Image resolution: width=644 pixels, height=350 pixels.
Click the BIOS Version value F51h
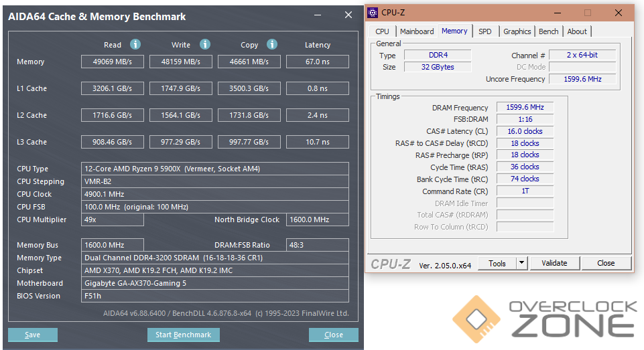[215, 296]
